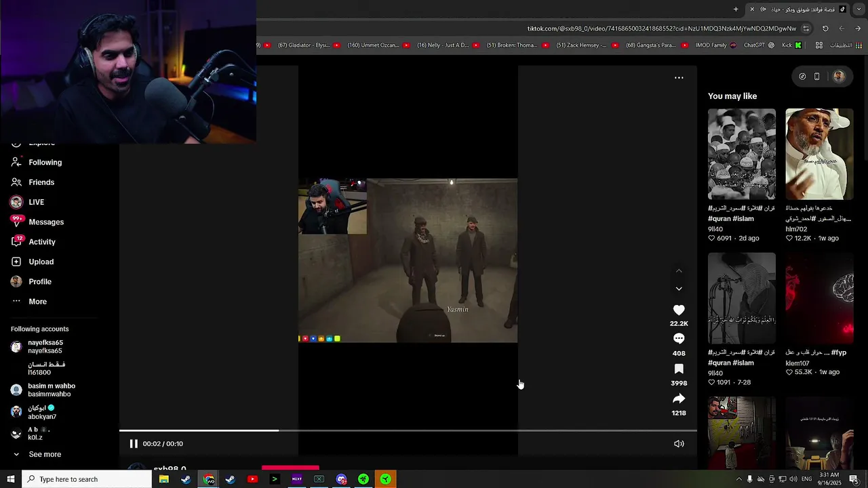Go to the next video with down chevron
The width and height of the screenshot is (868, 488).
point(679,289)
